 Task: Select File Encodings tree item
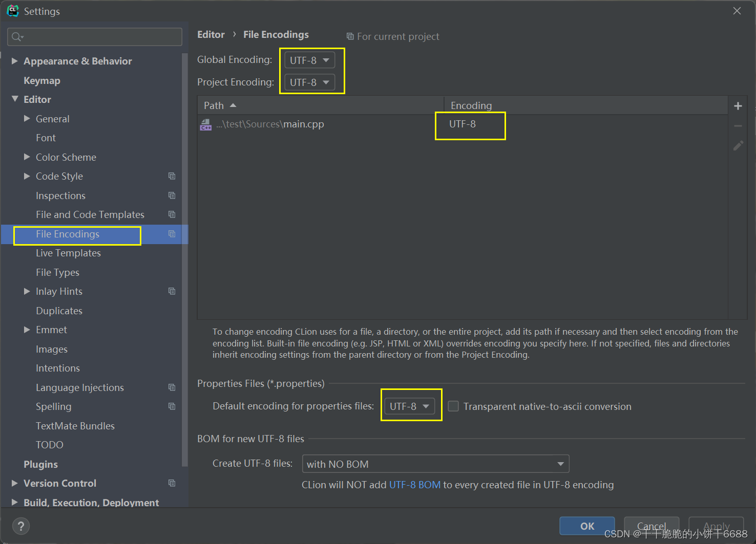68,234
